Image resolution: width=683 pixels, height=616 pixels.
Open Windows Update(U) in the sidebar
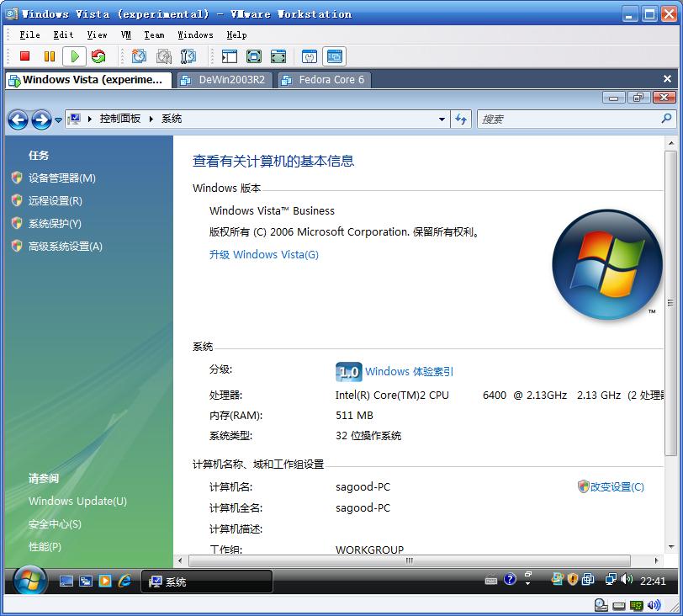point(77,501)
